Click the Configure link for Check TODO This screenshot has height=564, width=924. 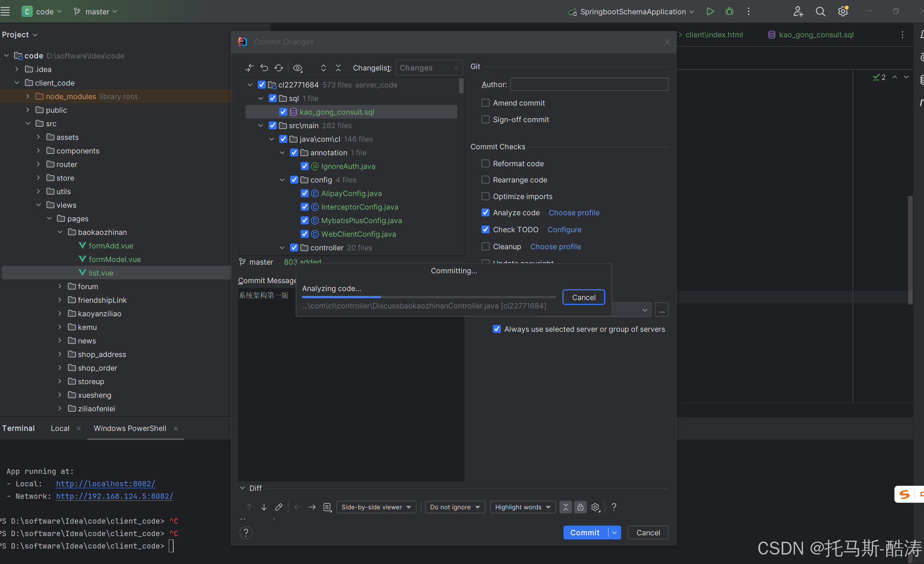click(x=564, y=230)
